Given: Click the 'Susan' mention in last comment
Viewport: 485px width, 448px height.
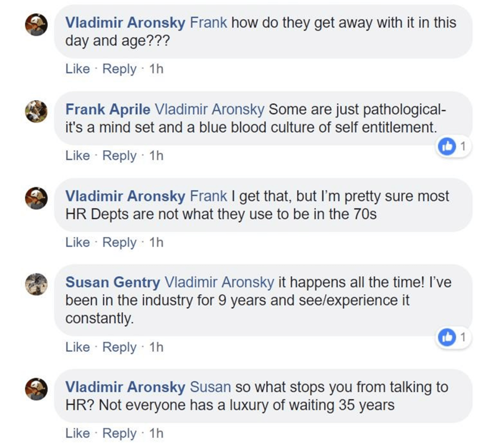Looking at the screenshot, I should click(210, 387).
